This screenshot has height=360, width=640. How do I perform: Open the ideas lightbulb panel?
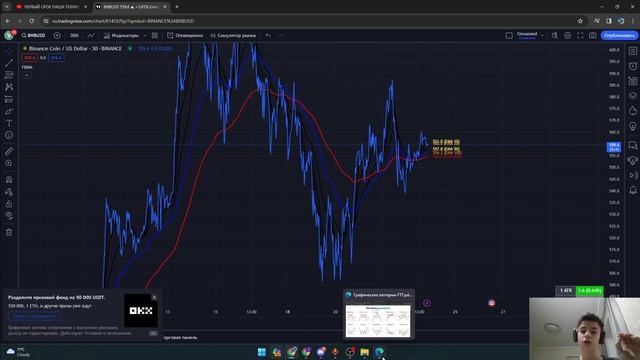(633, 126)
